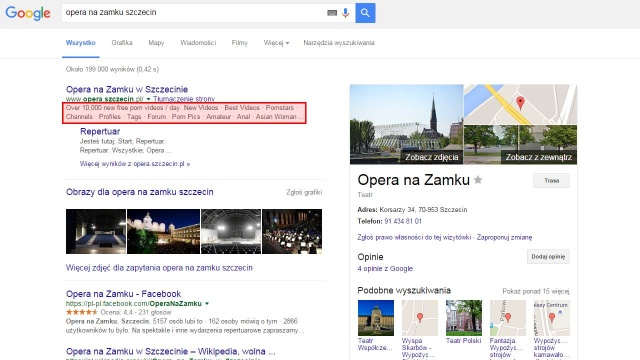Click Więcej wyników z opera.szczecin.pl

pos(135,164)
